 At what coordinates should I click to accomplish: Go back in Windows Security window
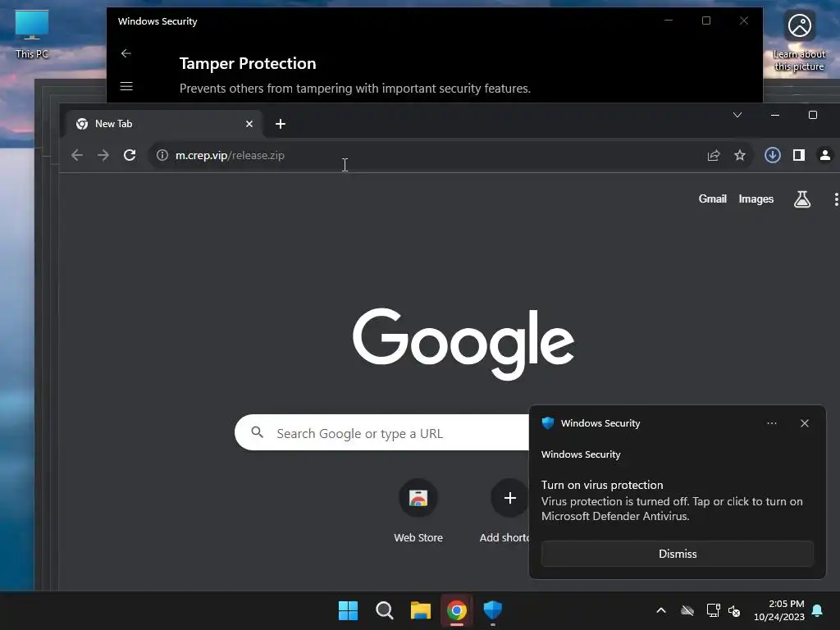pos(126,53)
